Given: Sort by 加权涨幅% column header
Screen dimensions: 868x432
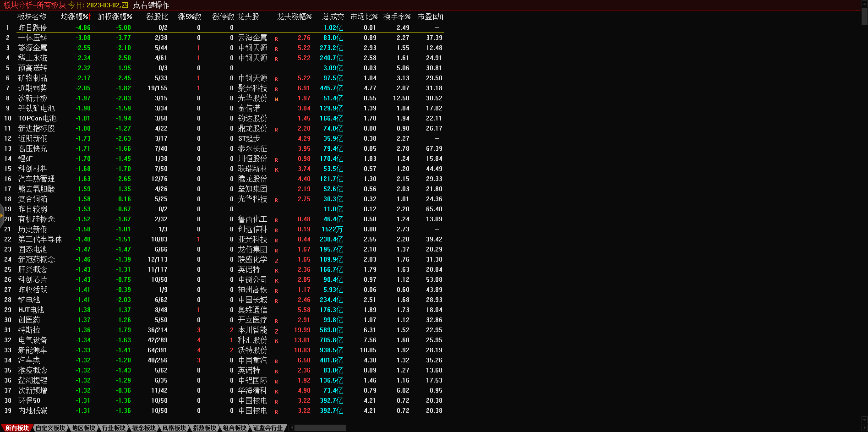Looking at the screenshot, I should point(115,16).
